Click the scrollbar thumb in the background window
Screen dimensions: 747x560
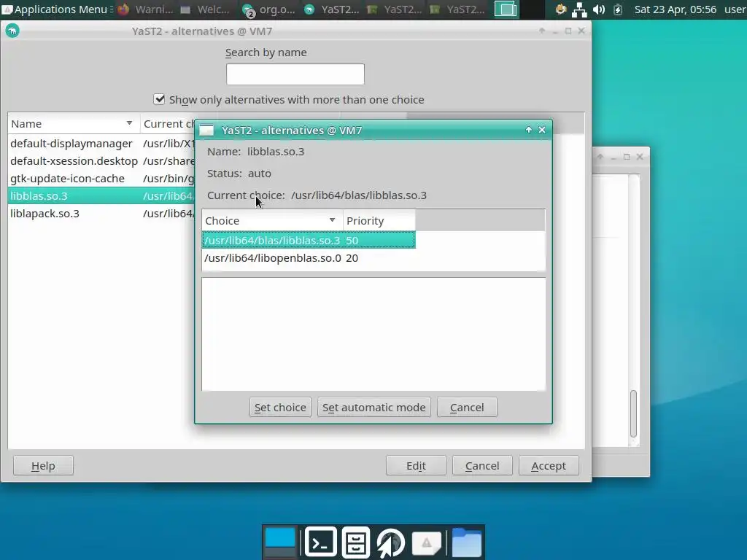coord(634,413)
